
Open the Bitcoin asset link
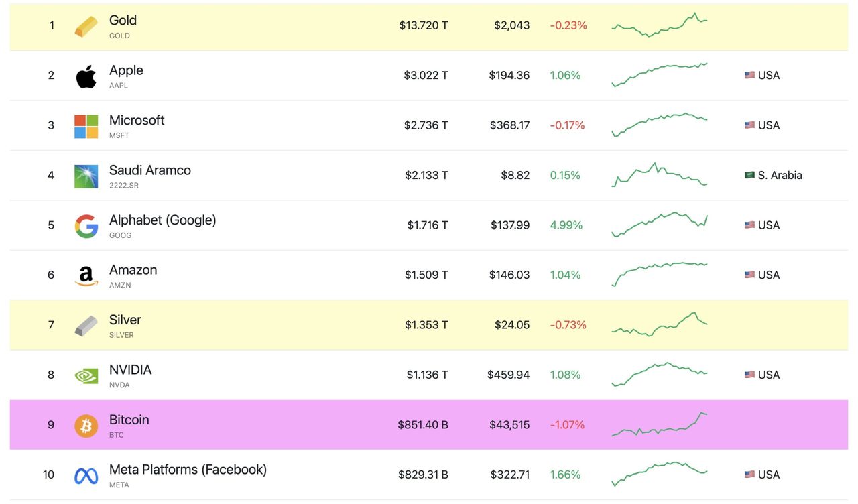(x=129, y=420)
